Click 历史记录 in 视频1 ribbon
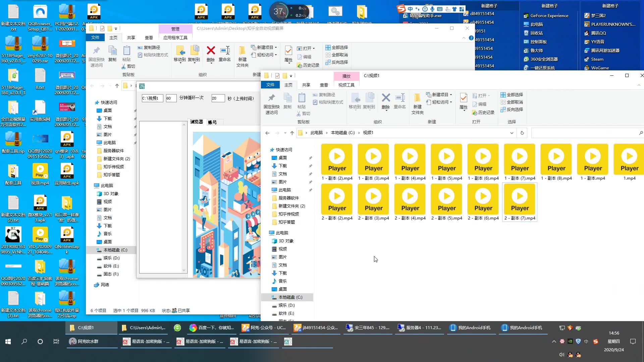This screenshot has height=362, width=644. [x=483, y=113]
